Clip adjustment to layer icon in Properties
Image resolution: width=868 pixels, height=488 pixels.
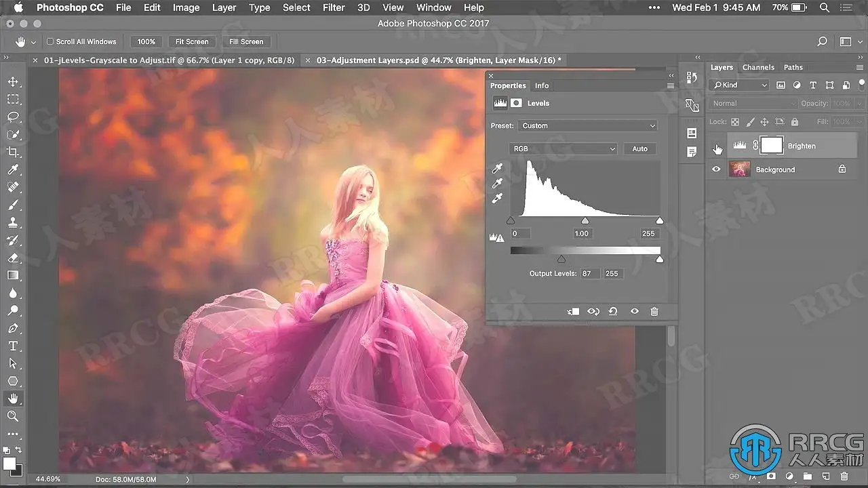pyautogui.click(x=573, y=312)
